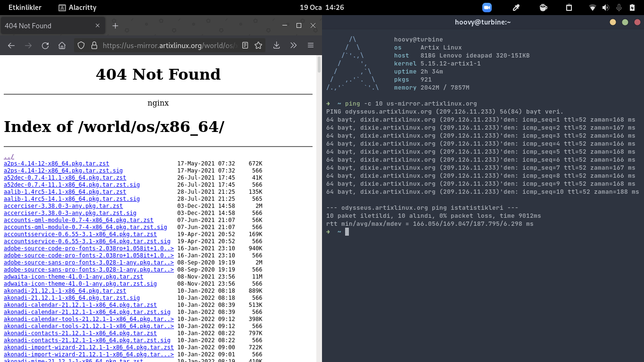Open the clock and calendar menu
This screenshot has height=362, width=644.
coord(322,8)
